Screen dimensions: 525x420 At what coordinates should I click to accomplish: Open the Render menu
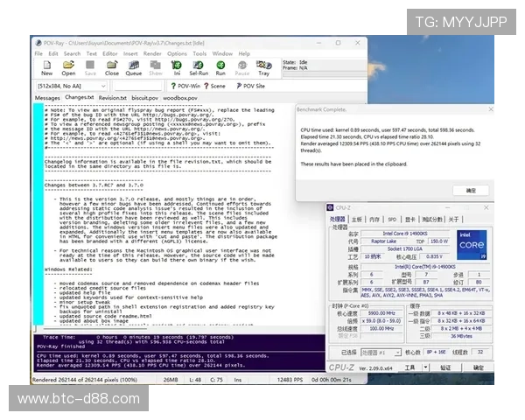[152, 53]
